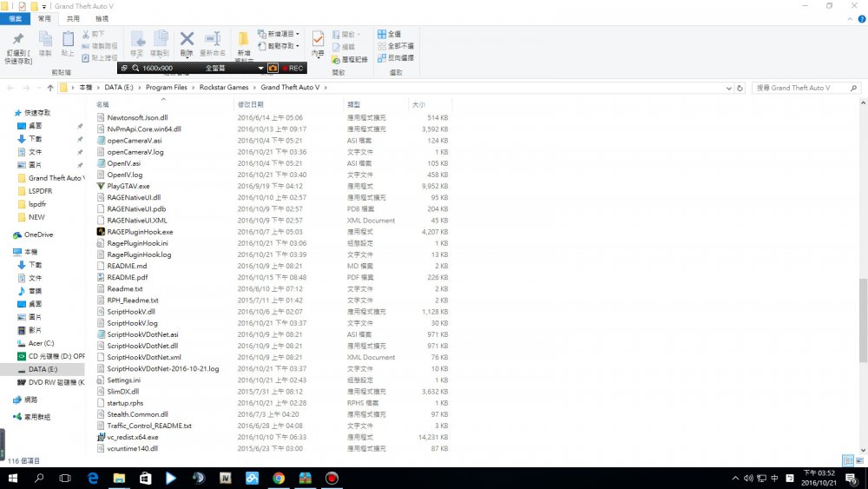This screenshot has height=489, width=868.
Task: Open Microsoft Edge from taskbar
Action: (x=93, y=478)
